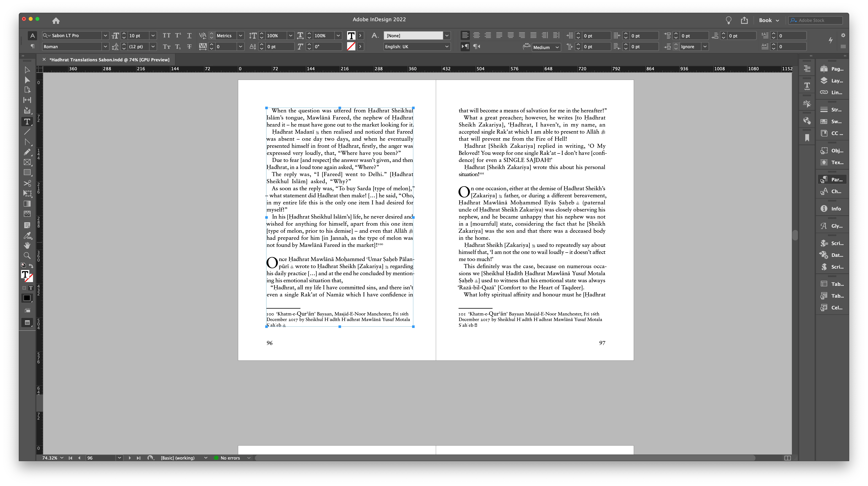Go to next page arrow
This screenshot has width=868, height=486.
(x=130, y=458)
